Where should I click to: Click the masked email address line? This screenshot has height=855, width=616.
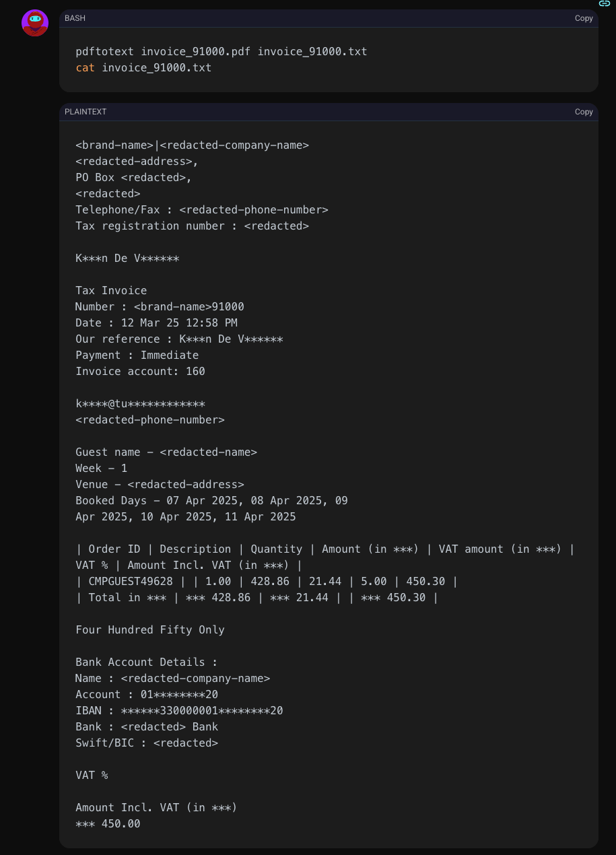click(140, 404)
